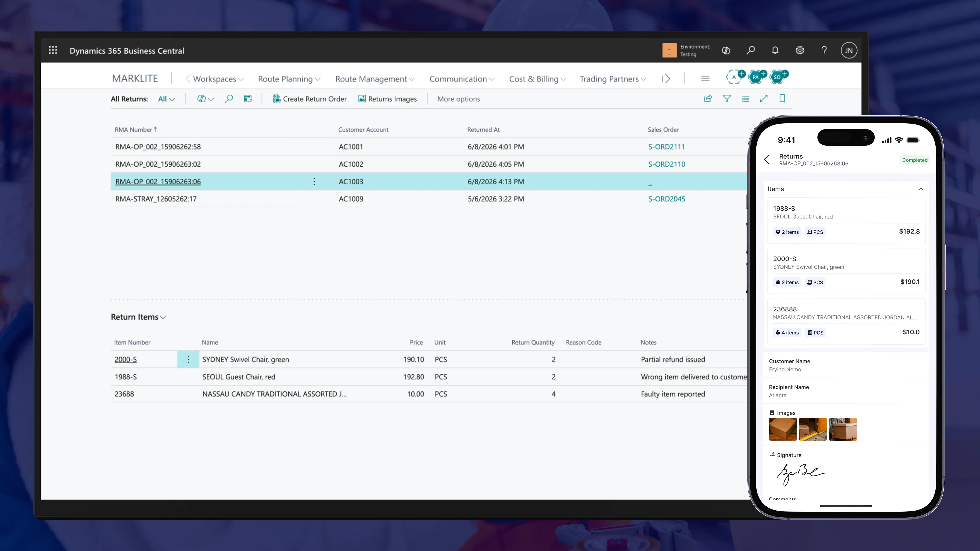980x551 pixels.
Task: Open third return image thumbnail on phone
Action: (x=843, y=429)
